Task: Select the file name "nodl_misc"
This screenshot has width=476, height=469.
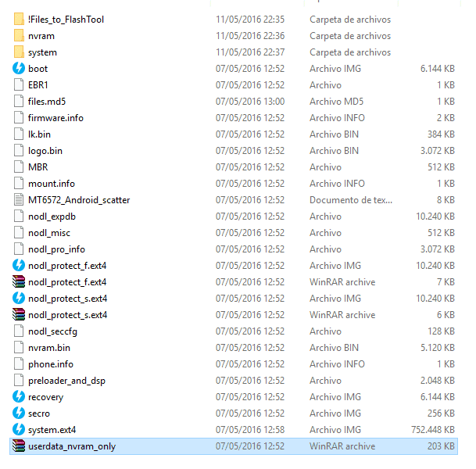Action: (x=49, y=233)
